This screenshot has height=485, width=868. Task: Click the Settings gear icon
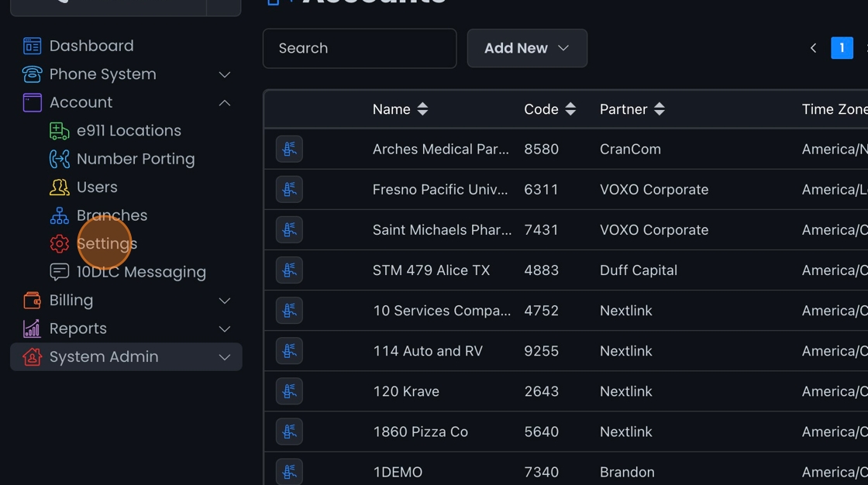pyautogui.click(x=60, y=244)
